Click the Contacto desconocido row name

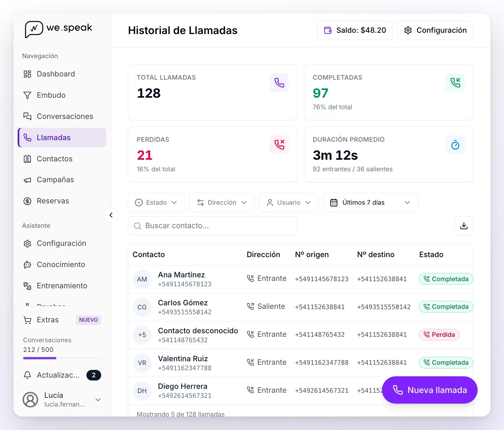[198, 331]
